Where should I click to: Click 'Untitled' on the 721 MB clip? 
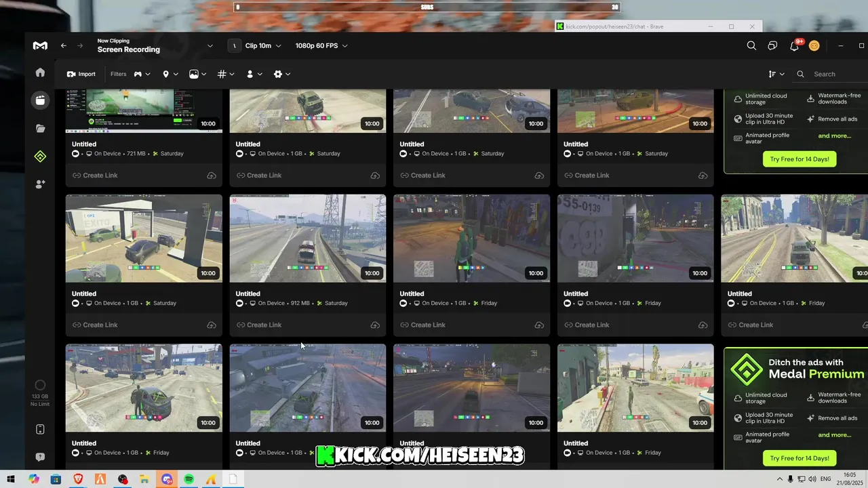coord(84,144)
